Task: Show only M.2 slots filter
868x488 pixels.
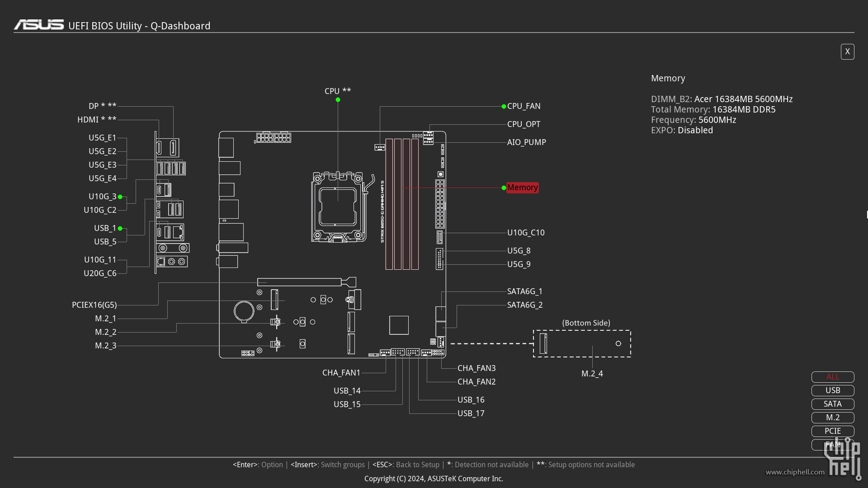Action: point(833,418)
